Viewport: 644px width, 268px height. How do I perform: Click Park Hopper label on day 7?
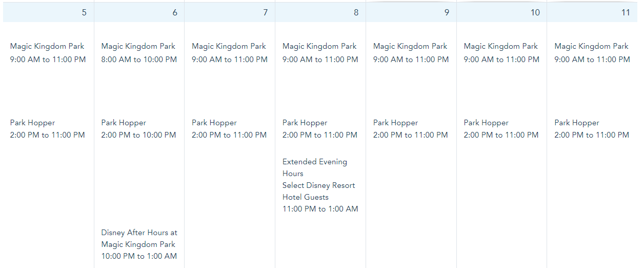pyautogui.click(x=214, y=123)
